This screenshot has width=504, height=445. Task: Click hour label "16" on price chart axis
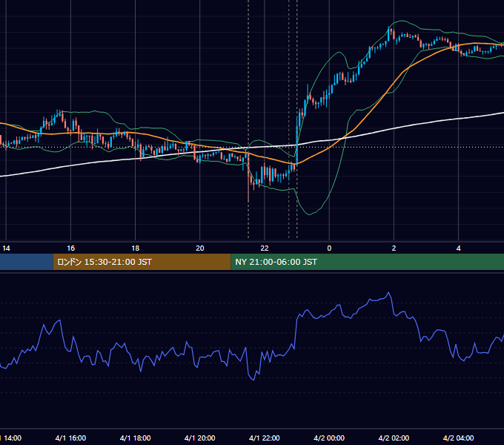pos(70,248)
